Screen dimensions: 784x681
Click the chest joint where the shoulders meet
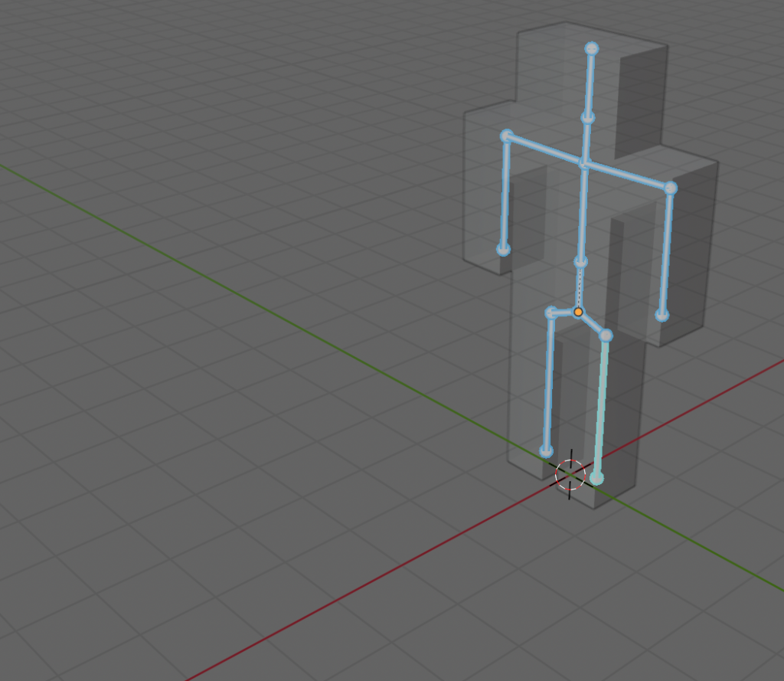click(x=584, y=163)
